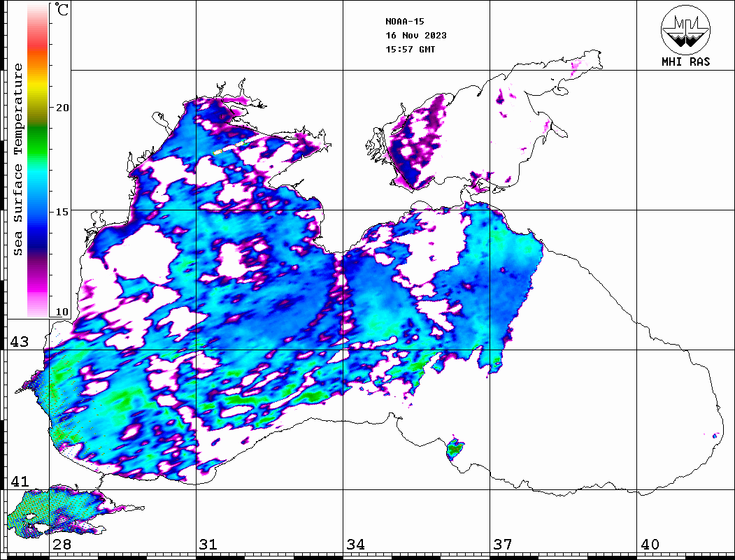The width and height of the screenshot is (735, 560).
Task: Select the NOAA-15 satellite label
Action: [405, 22]
